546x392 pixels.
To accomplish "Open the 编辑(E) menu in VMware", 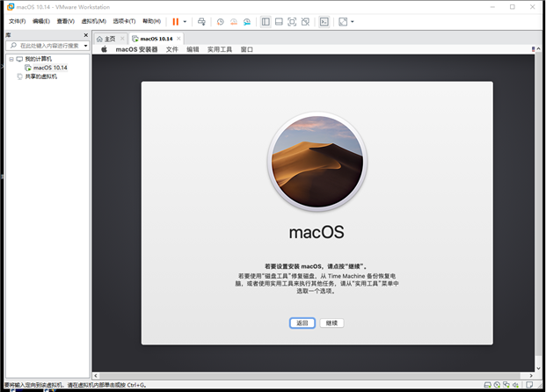I will (x=41, y=21).
